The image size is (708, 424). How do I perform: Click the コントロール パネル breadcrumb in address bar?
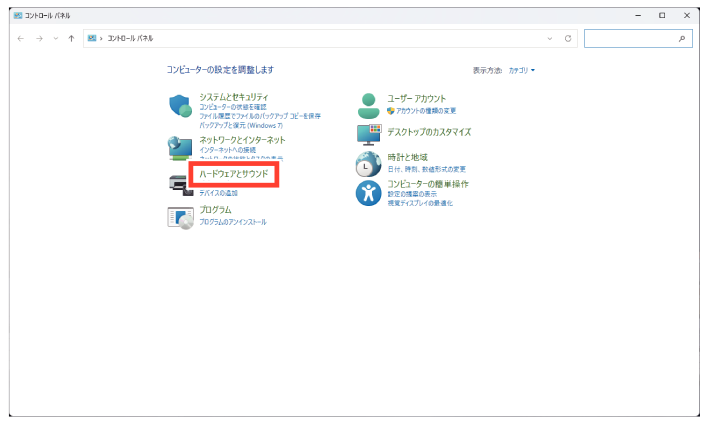pyautogui.click(x=130, y=38)
